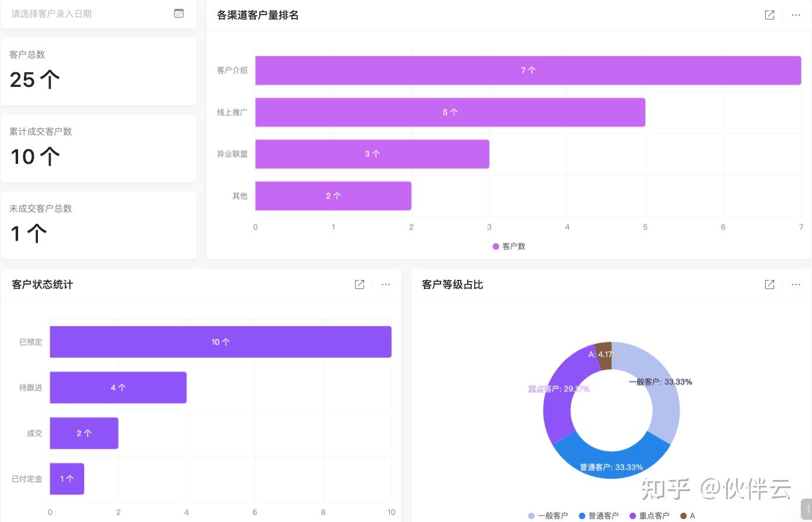The width and height of the screenshot is (812, 522).
Task: Toggle 普通客户 legend item
Action: coord(598,516)
